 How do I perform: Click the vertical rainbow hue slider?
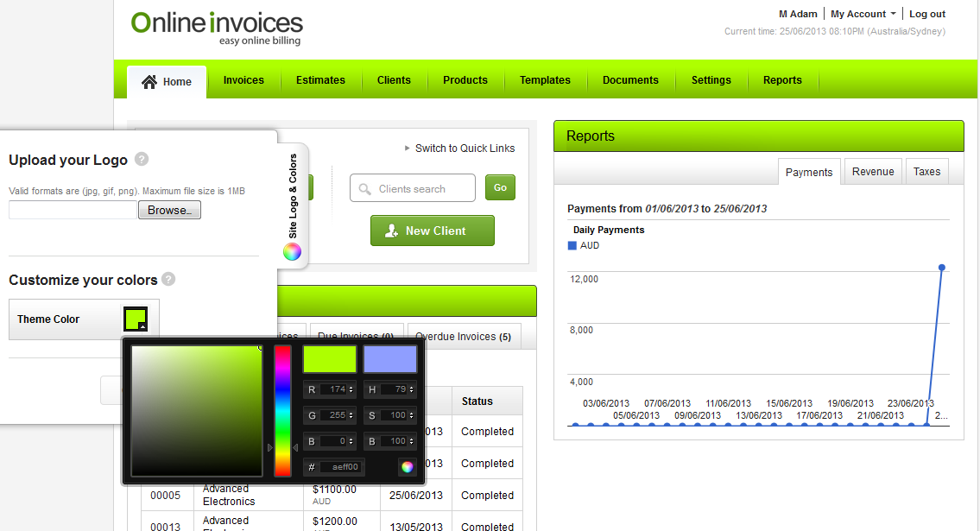click(x=282, y=410)
